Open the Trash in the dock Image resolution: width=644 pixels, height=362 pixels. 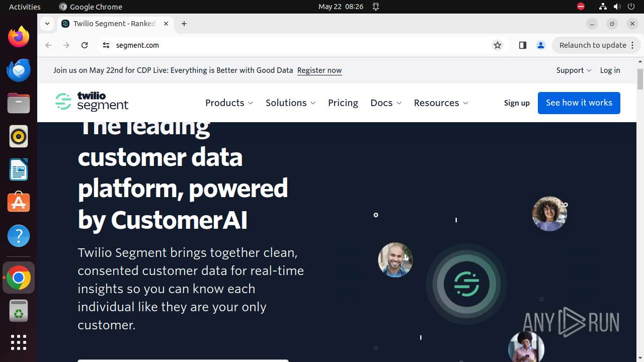(19, 311)
